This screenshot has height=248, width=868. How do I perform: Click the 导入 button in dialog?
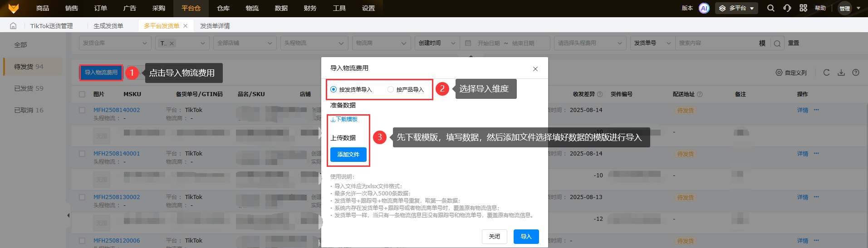(x=526, y=237)
